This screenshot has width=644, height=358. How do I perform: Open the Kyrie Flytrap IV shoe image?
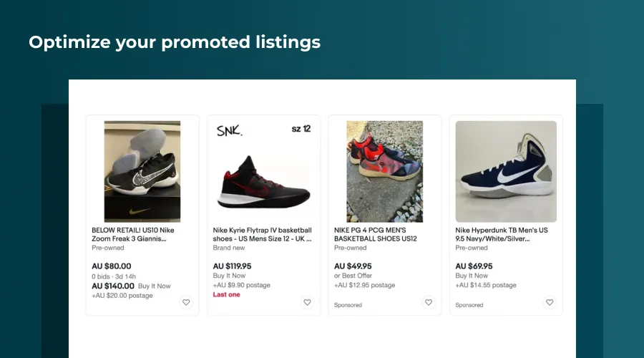click(263, 171)
